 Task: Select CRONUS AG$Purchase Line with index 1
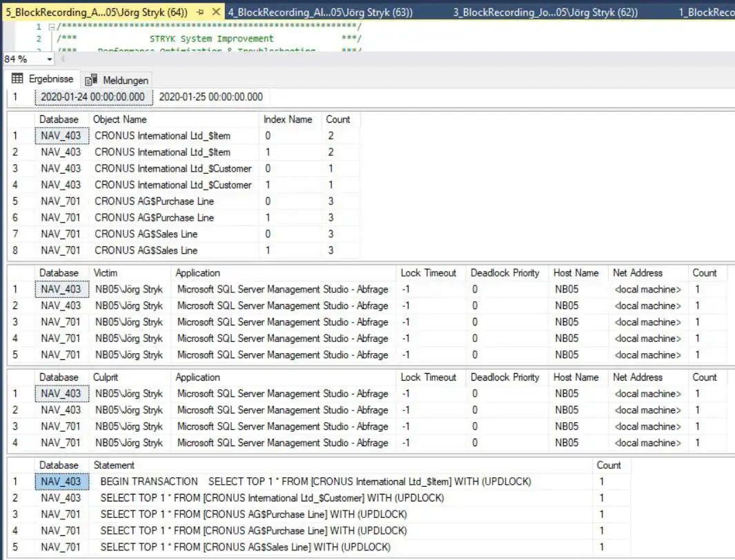click(x=173, y=218)
